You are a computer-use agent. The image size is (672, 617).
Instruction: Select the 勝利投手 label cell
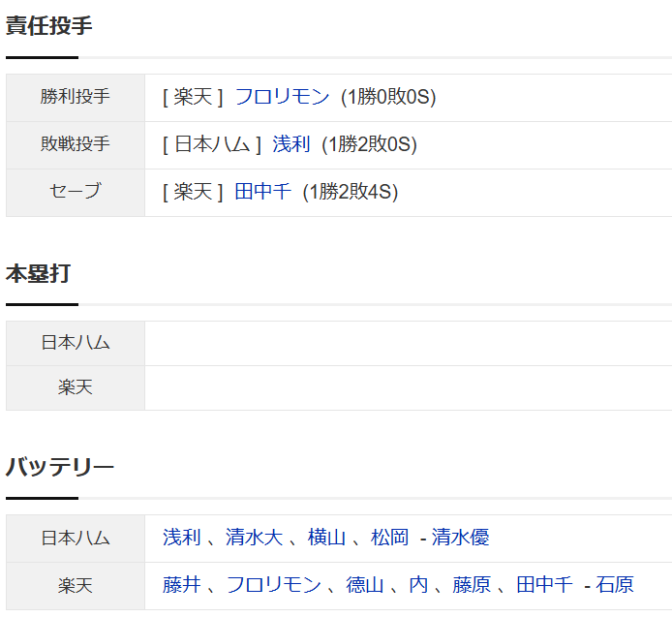[x=76, y=97]
